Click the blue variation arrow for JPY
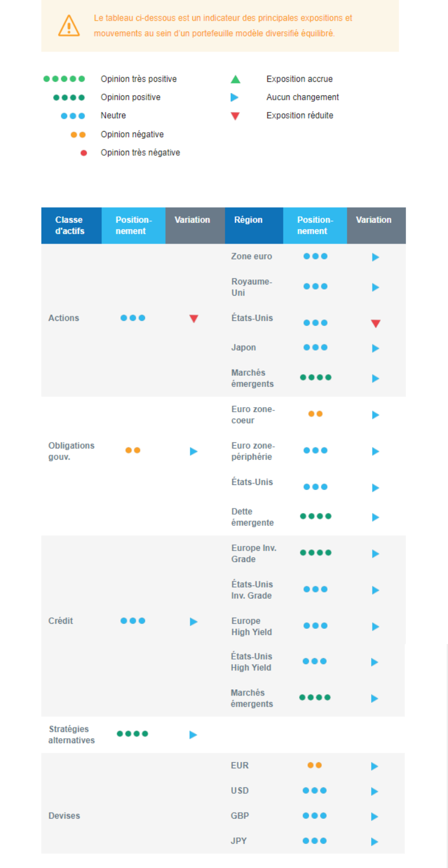This screenshot has height=868, width=448. pyautogui.click(x=375, y=842)
